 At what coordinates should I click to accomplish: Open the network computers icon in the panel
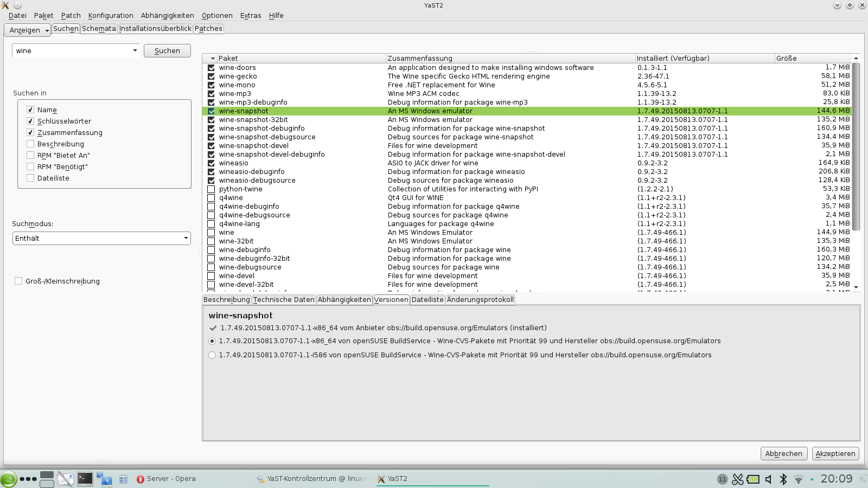click(104, 479)
